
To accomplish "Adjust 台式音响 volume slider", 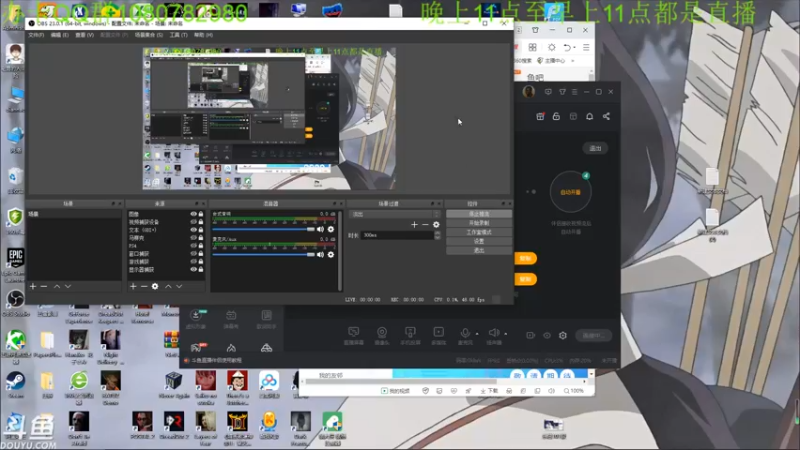I will tap(263, 230).
